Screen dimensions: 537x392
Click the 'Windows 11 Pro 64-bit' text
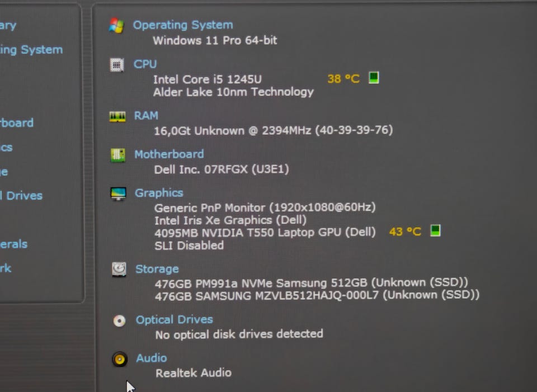[x=215, y=41]
